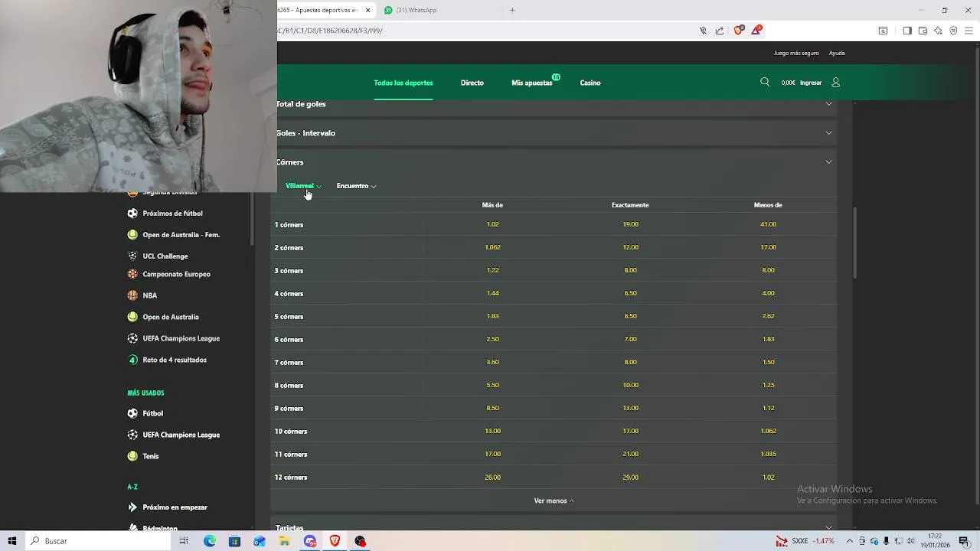Open the Brave Wallet icon

click(x=923, y=31)
